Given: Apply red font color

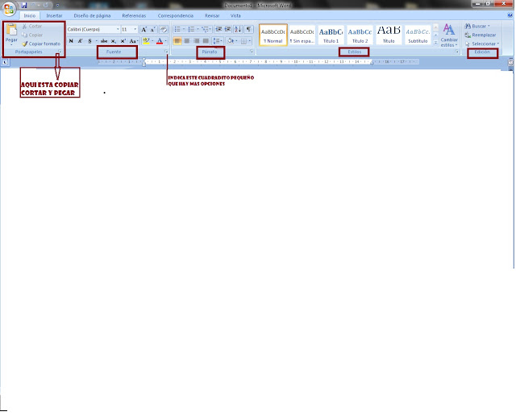Looking at the screenshot, I should point(160,41).
